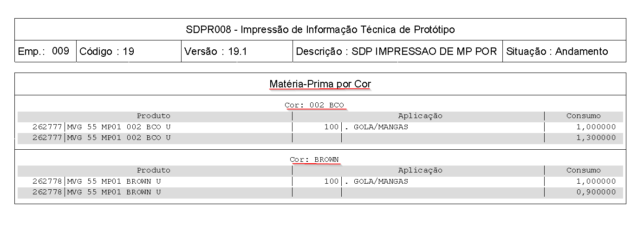Click Produto column header under 002 BCO
This screenshot has width=644, height=226.
click(x=154, y=116)
